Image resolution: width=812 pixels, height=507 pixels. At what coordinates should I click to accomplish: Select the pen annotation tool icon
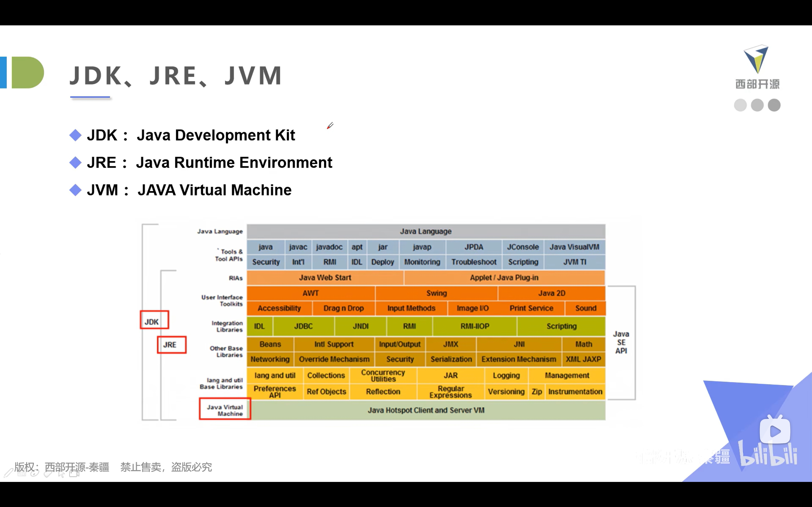[x=8, y=473]
